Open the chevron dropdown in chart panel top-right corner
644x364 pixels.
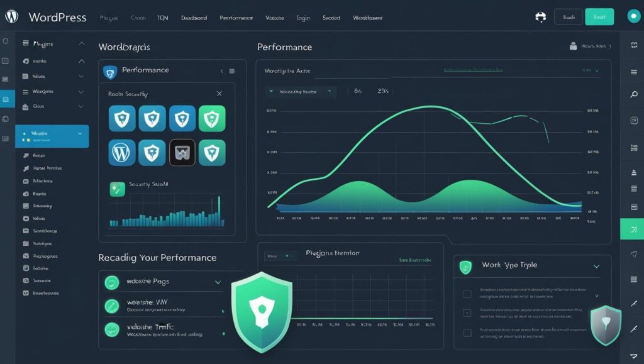pos(596,70)
